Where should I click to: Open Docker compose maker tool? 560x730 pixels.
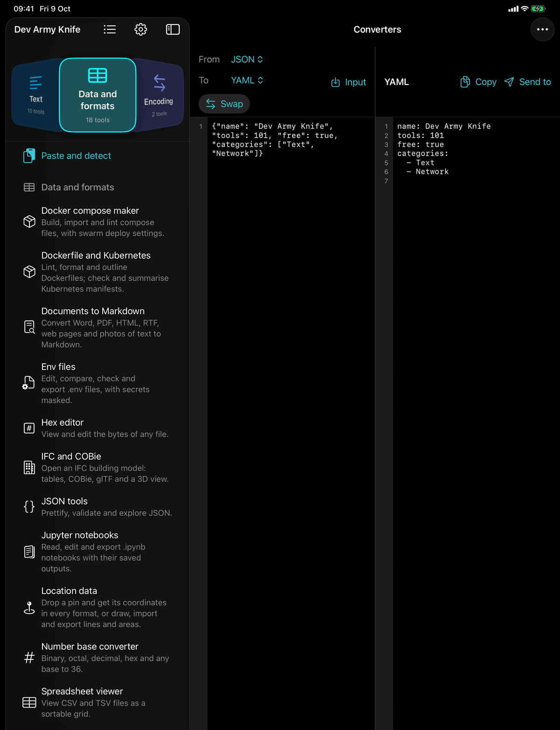[98, 221]
